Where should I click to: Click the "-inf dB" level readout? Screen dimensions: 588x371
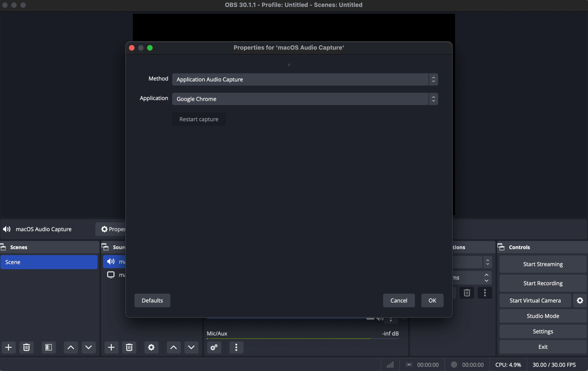pos(390,333)
